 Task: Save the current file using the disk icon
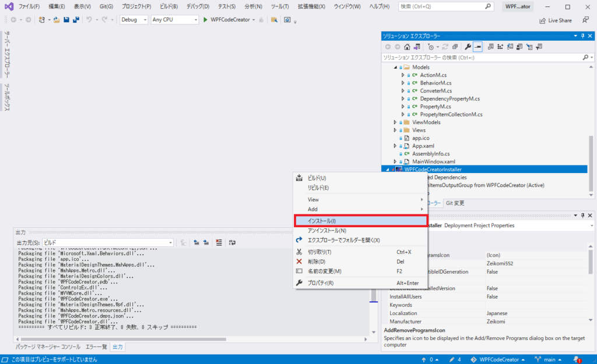pos(66,20)
